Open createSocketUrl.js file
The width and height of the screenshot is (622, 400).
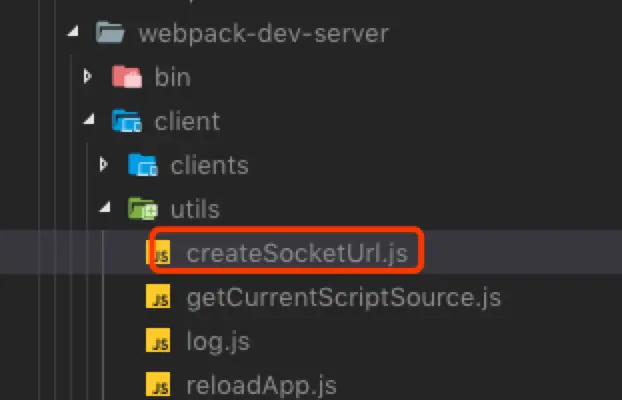pos(297,253)
